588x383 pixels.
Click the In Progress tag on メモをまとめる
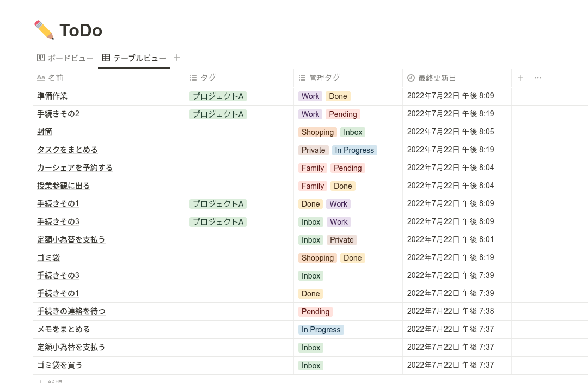click(321, 330)
